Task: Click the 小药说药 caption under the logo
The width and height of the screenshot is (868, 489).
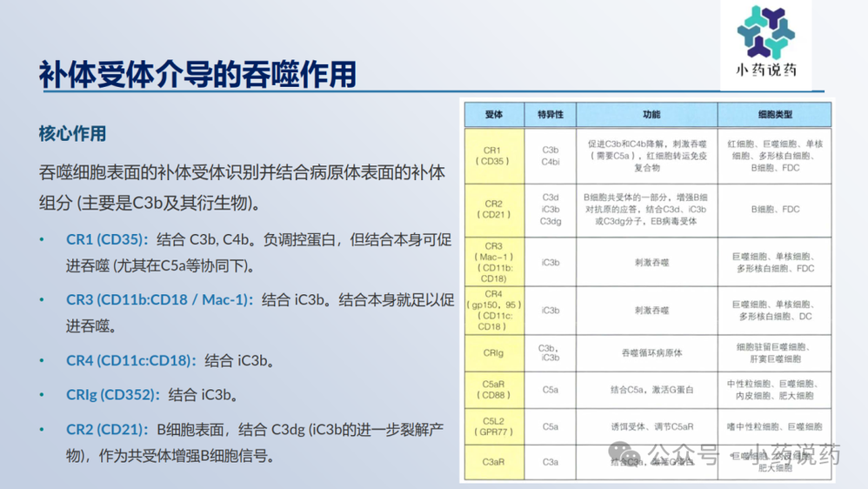Action: click(766, 70)
